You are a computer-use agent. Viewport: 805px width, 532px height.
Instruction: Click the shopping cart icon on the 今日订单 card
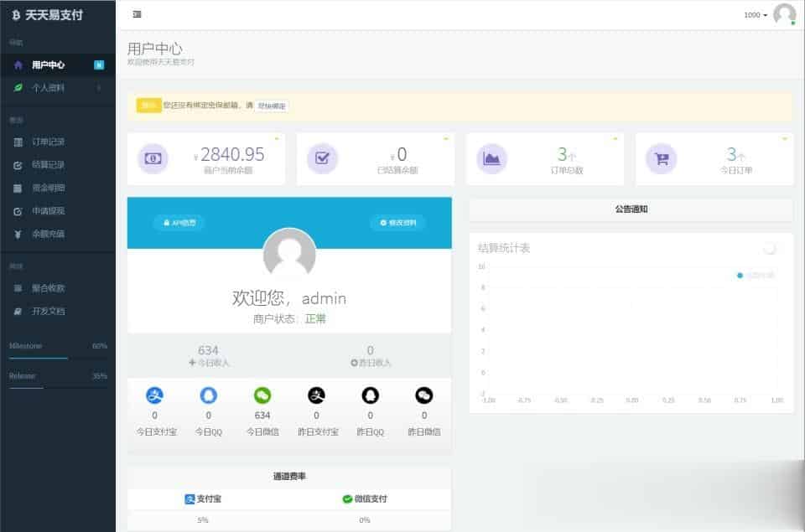(662, 158)
